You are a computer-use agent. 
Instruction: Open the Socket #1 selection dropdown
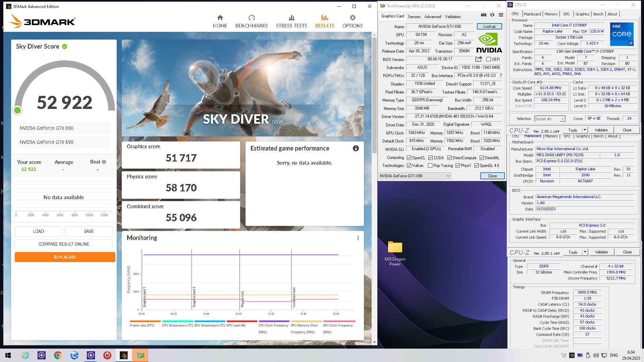point(550,119)
